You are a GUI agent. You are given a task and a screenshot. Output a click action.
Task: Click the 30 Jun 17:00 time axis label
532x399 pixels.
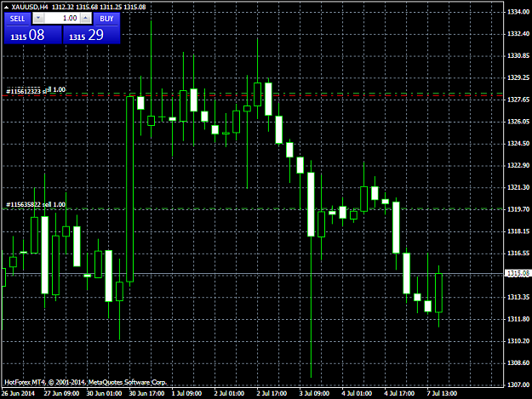click(x=146, y=393)
